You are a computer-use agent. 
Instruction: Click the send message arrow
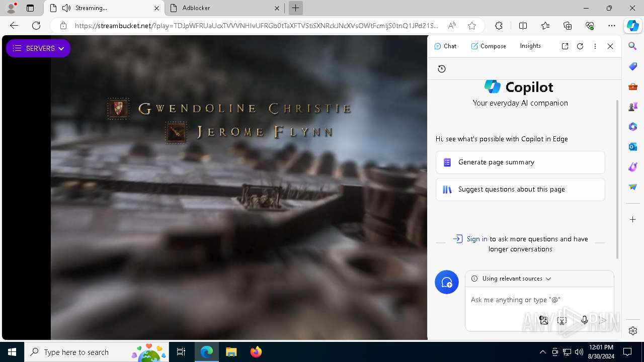tap(603, 320)
